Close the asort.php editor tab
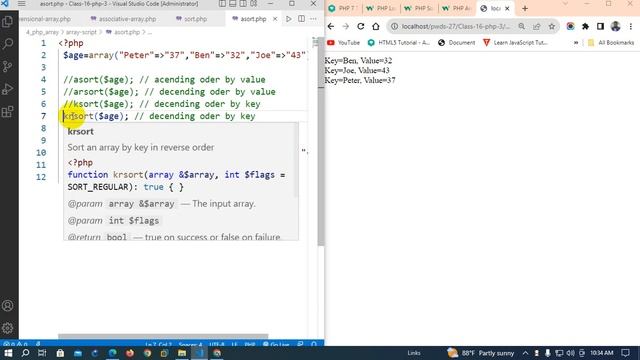Screen dimensions: 640x360 275,19
